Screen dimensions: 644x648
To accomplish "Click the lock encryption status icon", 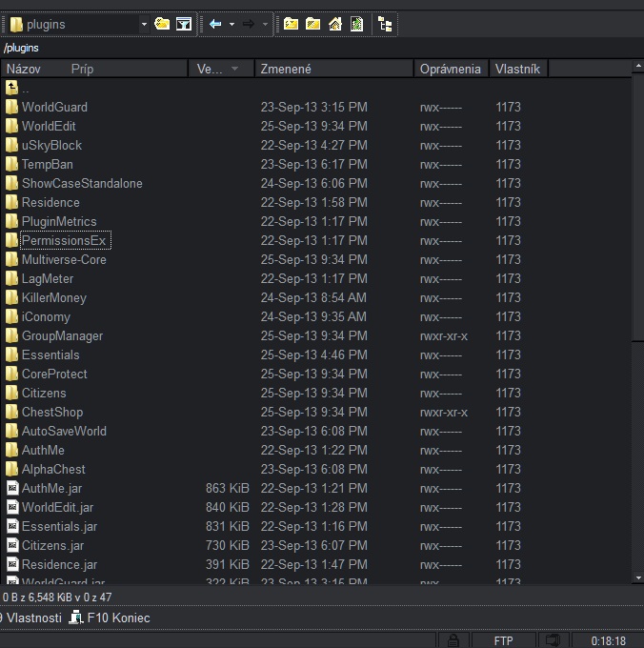I will 453,640.
